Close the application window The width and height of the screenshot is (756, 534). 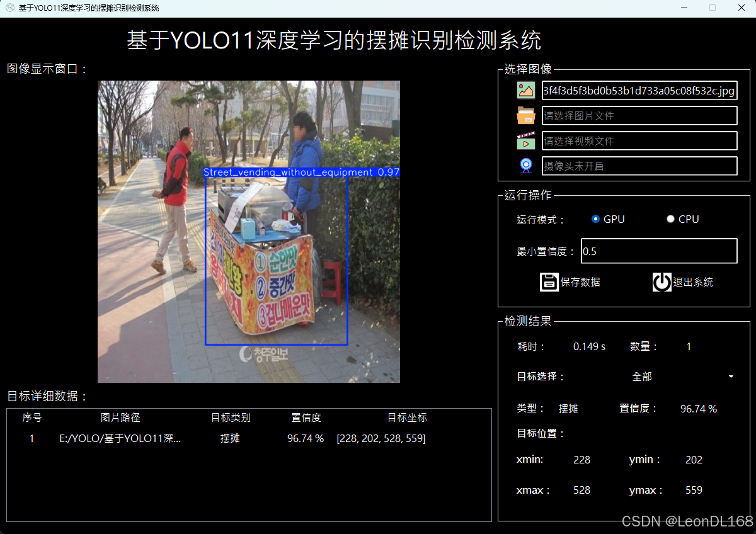(742, 8)
